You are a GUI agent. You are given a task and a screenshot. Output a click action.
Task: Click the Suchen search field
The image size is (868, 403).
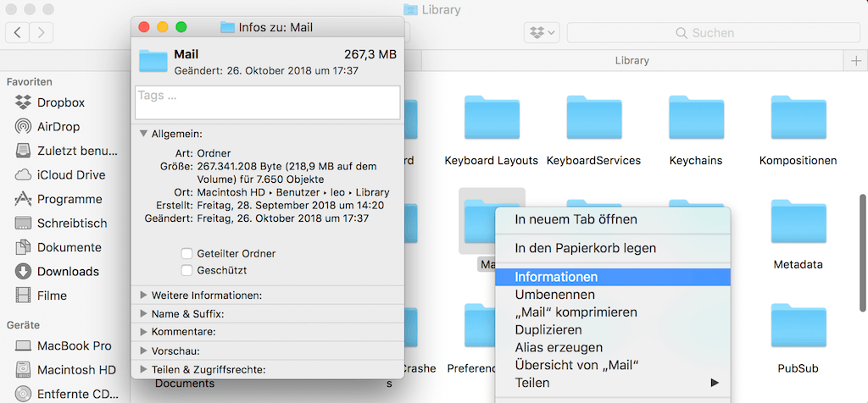(x=713, y=33)
